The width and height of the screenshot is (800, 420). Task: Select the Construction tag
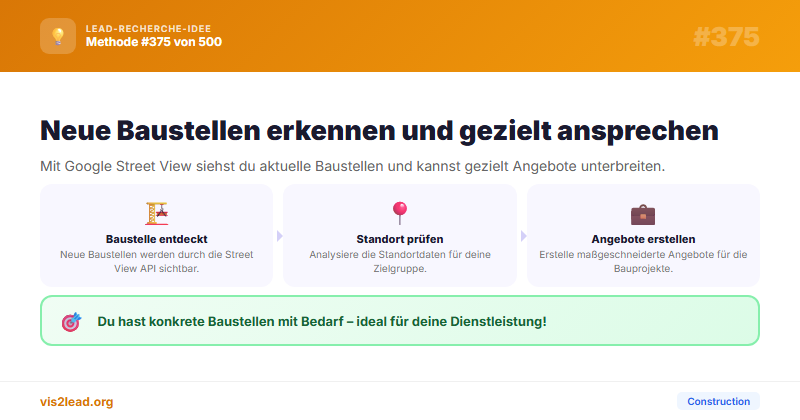point(718,401)
